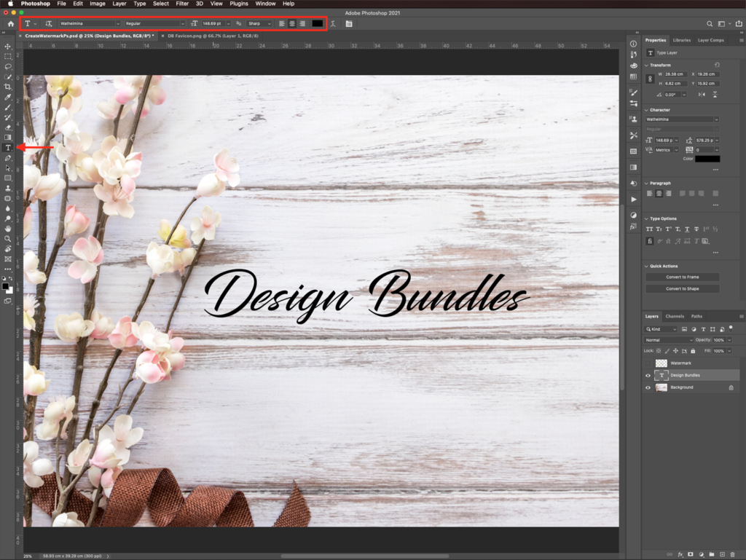
Task: Open the Filter menu
Action: (x=182, y=4)
